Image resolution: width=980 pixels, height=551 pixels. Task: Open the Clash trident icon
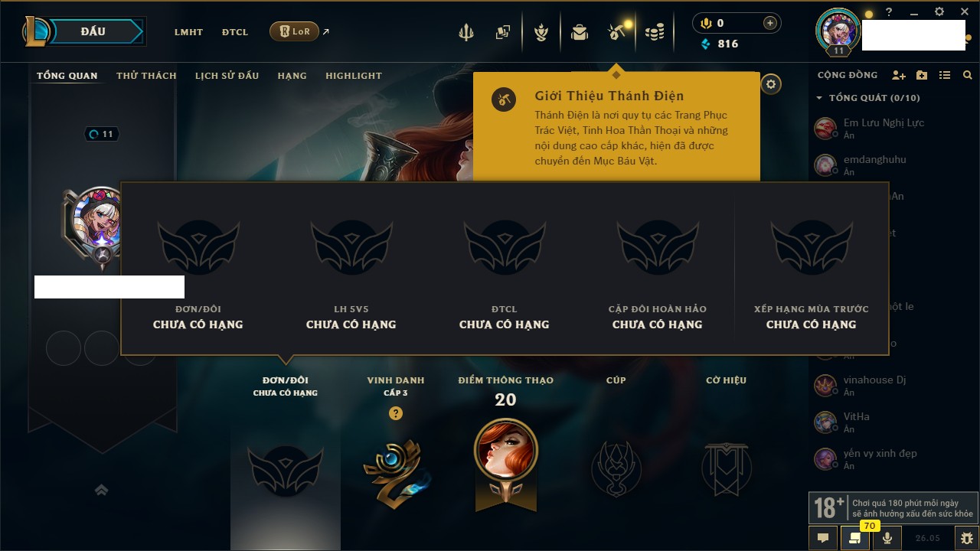(x=465, y=32)
